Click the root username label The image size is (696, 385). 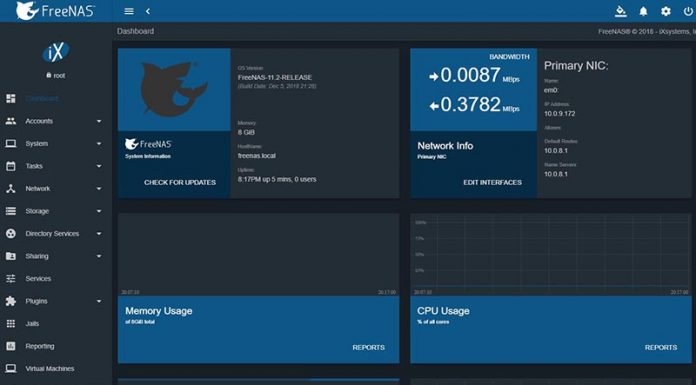pos(59,75)
